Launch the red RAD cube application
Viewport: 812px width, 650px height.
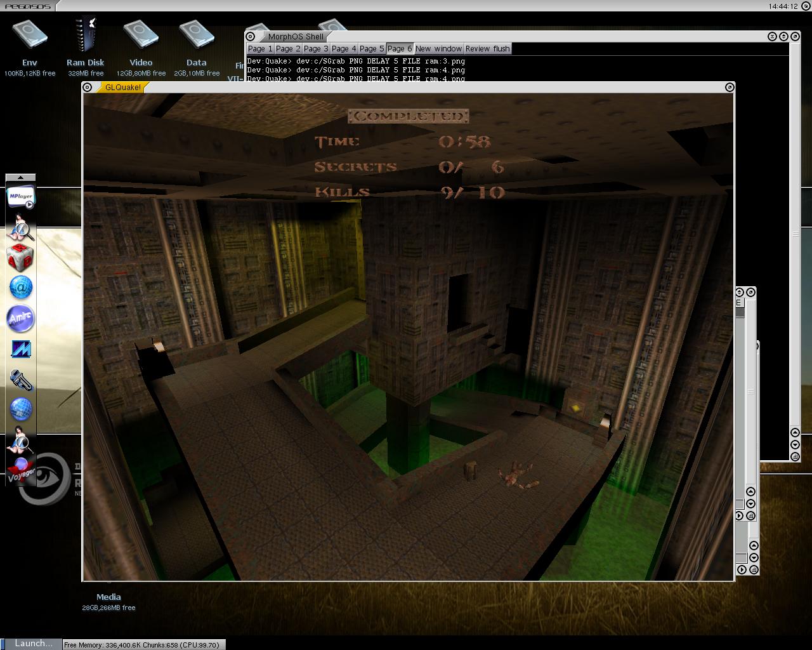coord(20,258)
